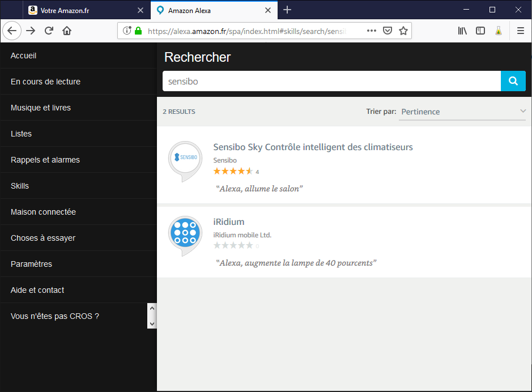Expand the Trier par Pertinence dropdown
The image size is (532, 392).
coord(462,112)
